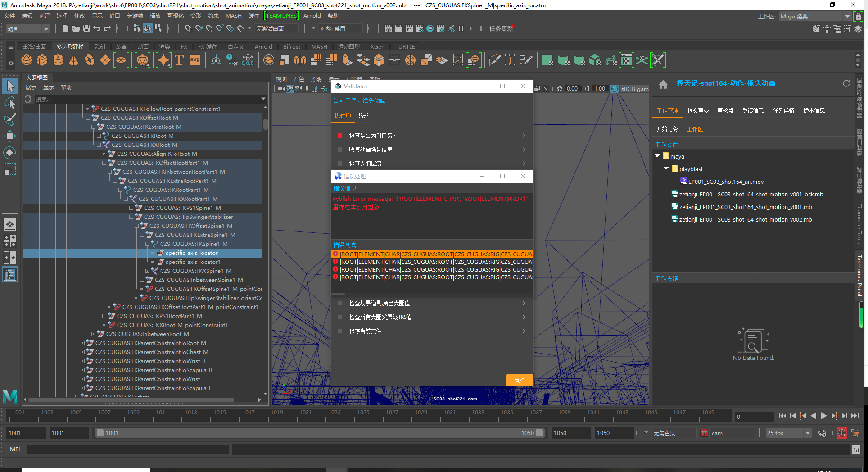Create a polygon sphere from shelf

[27, 60]
